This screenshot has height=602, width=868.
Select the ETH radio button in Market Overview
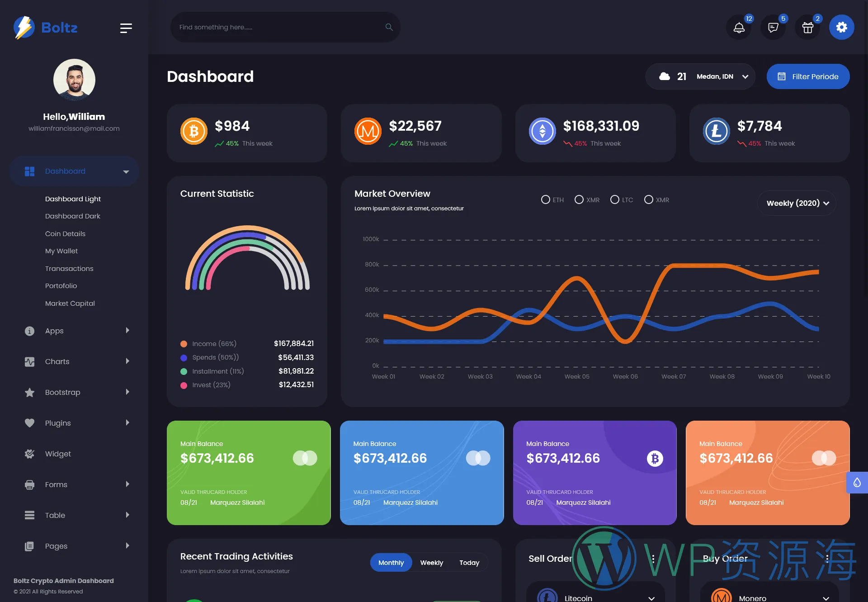pyautogui.click(x=545, y=199)
